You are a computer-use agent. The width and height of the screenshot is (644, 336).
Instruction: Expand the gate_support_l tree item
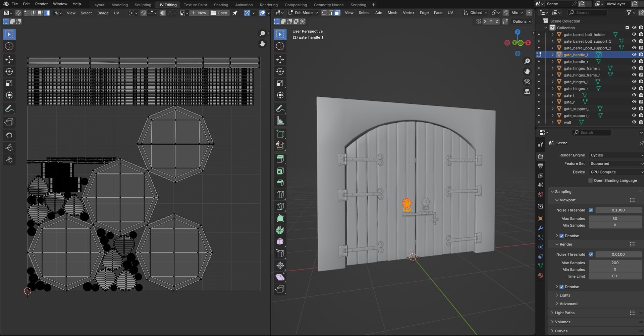(552, 109)
